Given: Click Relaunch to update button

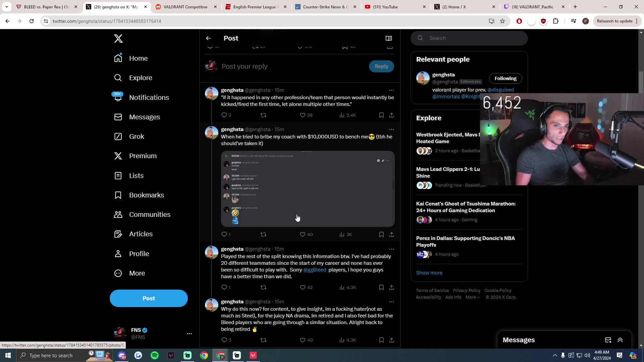Looking at the screenshot, I should (617, 21).
